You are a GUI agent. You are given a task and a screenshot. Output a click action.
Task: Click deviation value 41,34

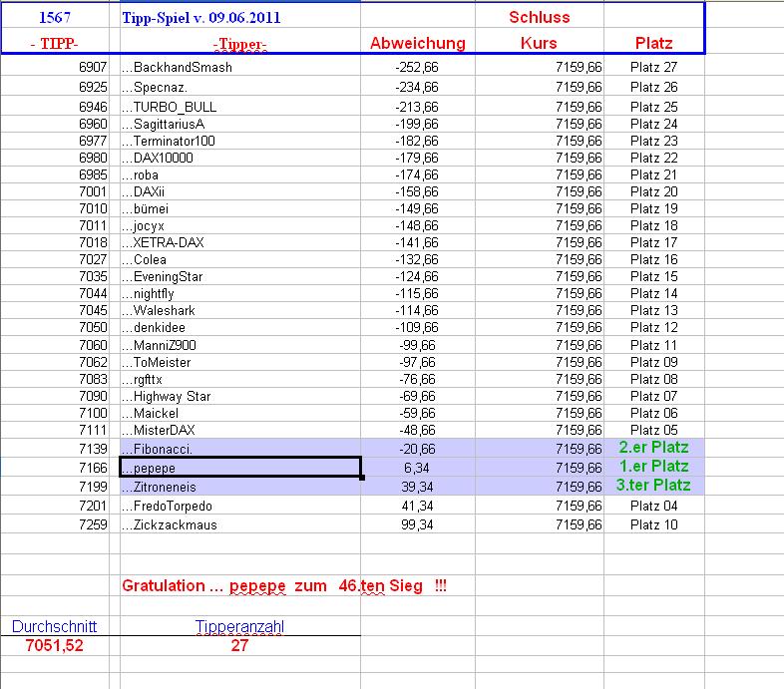(418, 506)
